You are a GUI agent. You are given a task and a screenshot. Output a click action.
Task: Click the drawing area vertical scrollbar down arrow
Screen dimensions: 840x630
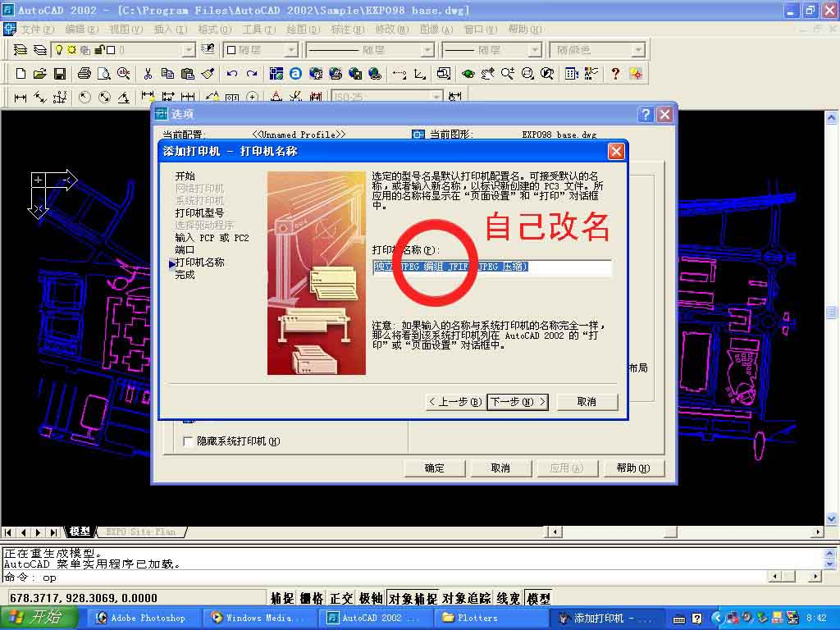click(832, 518)
